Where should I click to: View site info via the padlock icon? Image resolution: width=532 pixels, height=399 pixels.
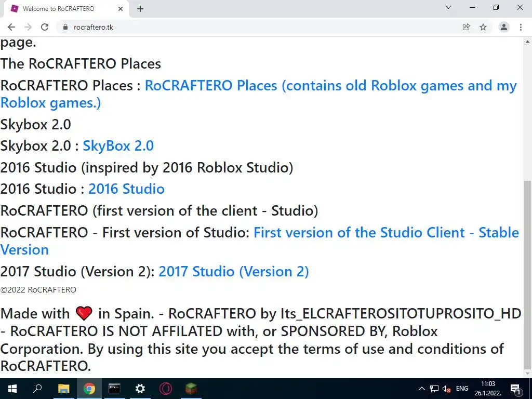(65, 27)
